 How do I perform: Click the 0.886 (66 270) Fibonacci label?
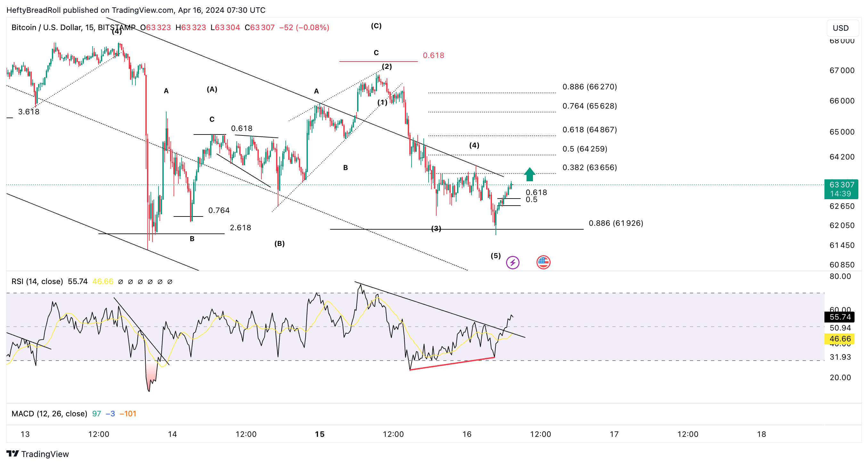589,86
